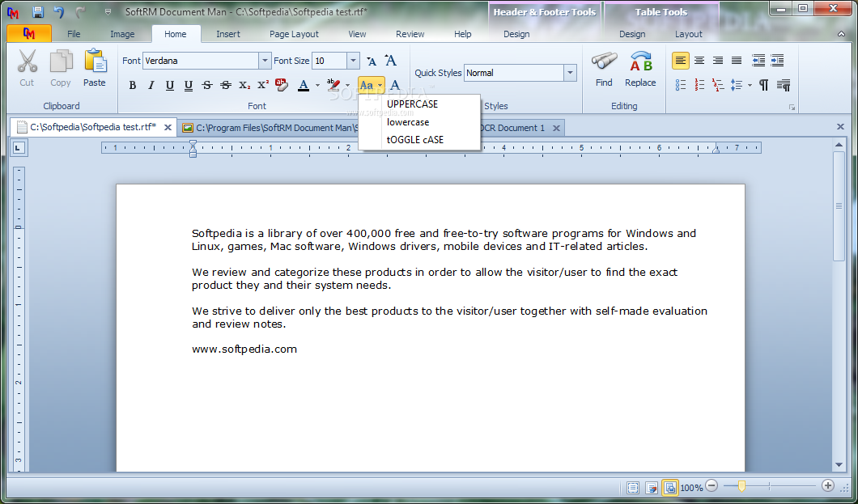Toggle justify text alignment

[737, 61]
